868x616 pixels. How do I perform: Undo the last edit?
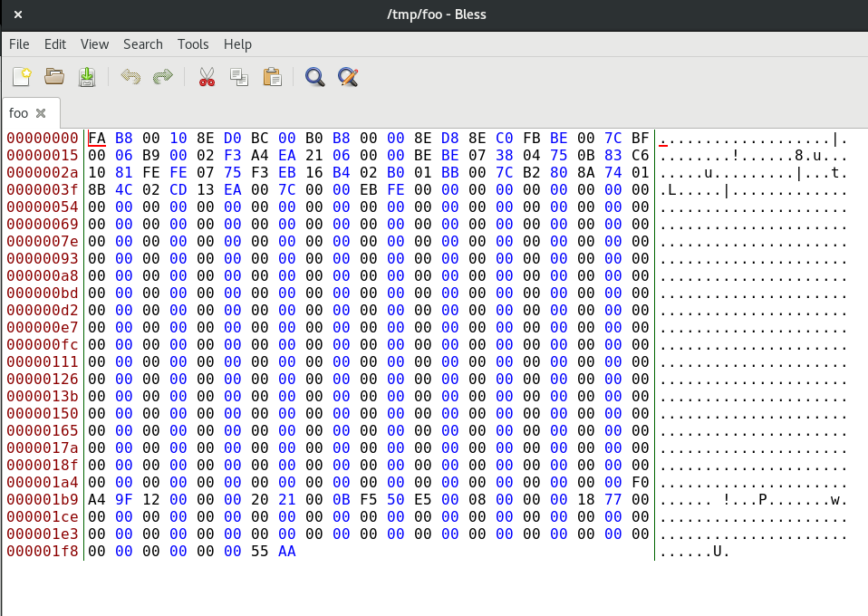coord(130,76)
